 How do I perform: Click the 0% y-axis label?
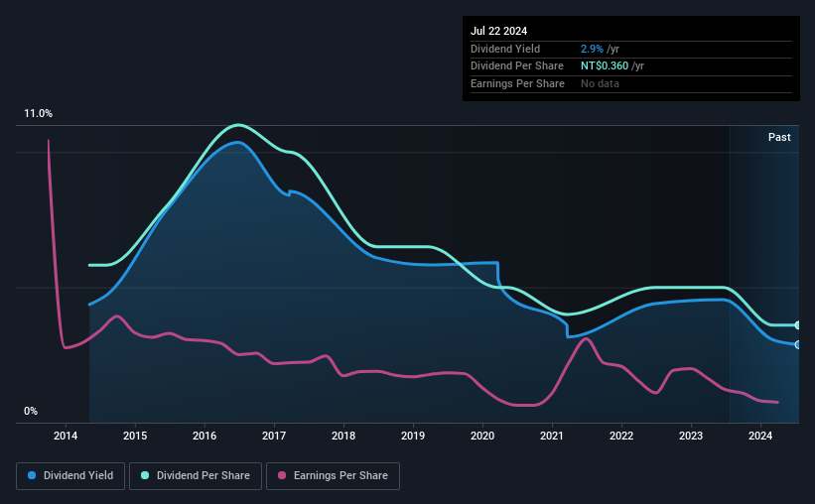click(x=31, y=411)
